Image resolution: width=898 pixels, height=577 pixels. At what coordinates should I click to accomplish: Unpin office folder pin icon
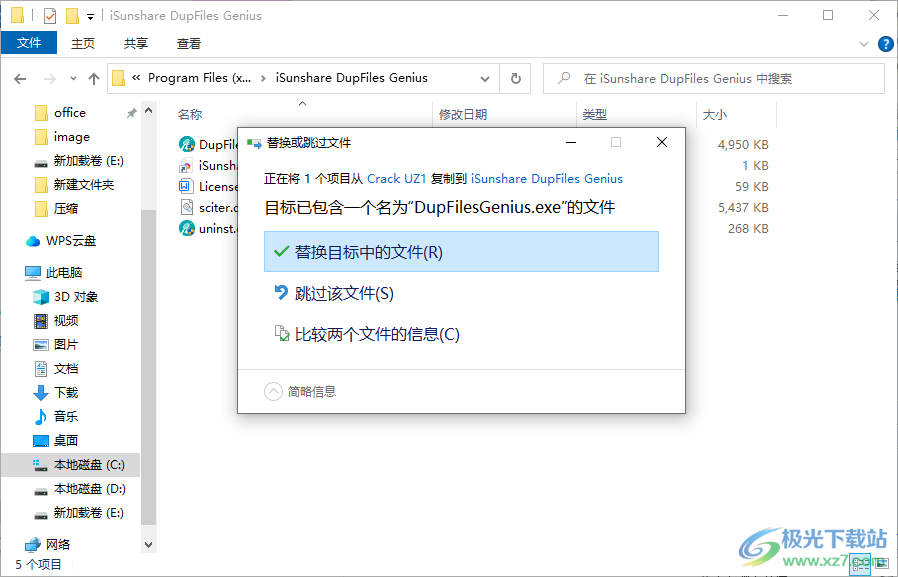132,113
